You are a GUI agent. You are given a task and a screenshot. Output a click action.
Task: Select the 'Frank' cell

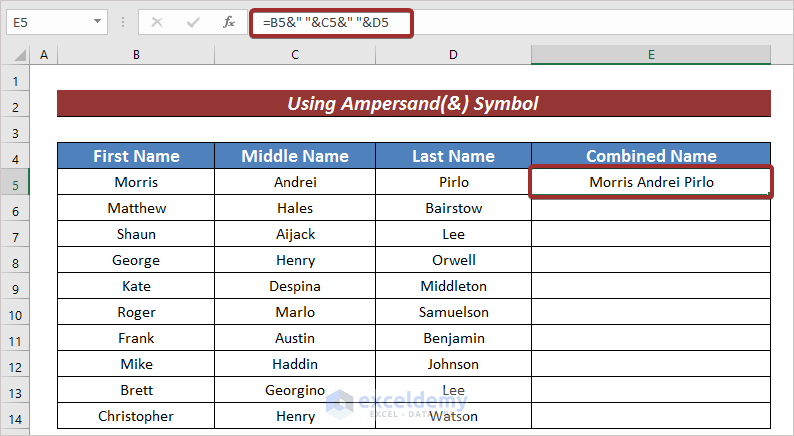point(136,338)
